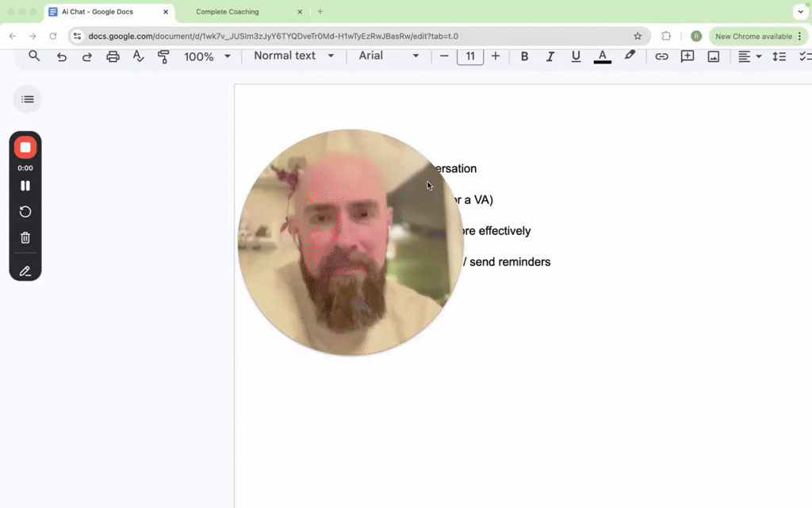Open the drawing pen tool
The image size is (812, 508).
(x=25, y=271)
